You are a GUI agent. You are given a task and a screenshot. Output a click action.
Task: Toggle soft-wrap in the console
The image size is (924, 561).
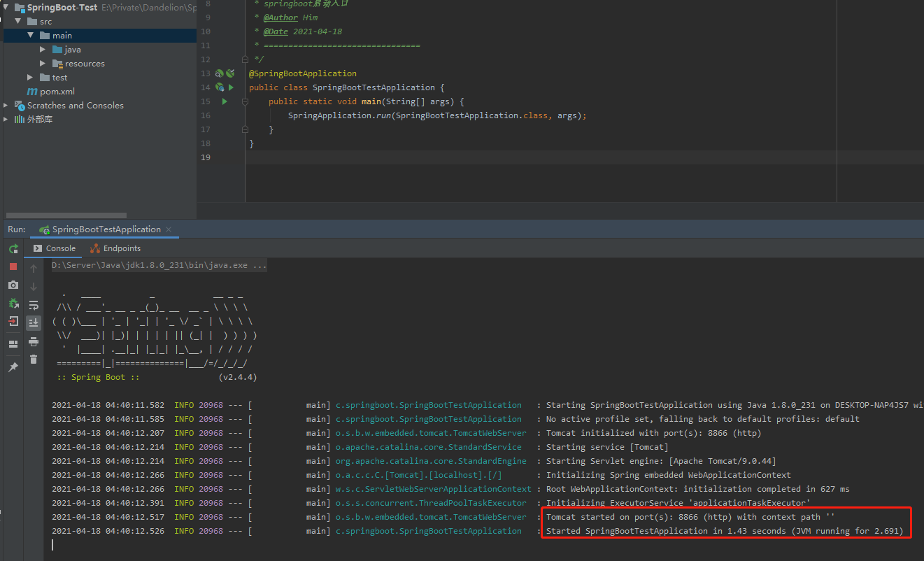click(x=34, y=305)
